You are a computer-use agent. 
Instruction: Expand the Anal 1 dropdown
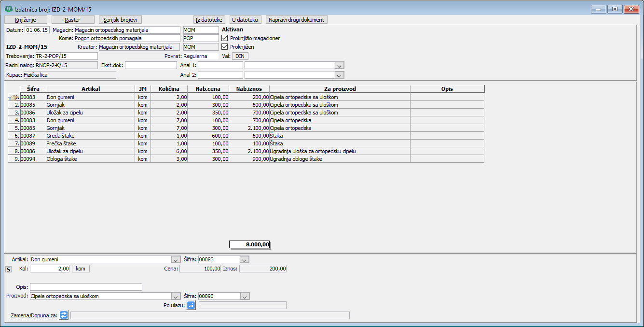pyautogui.click(x=339, y=65)
